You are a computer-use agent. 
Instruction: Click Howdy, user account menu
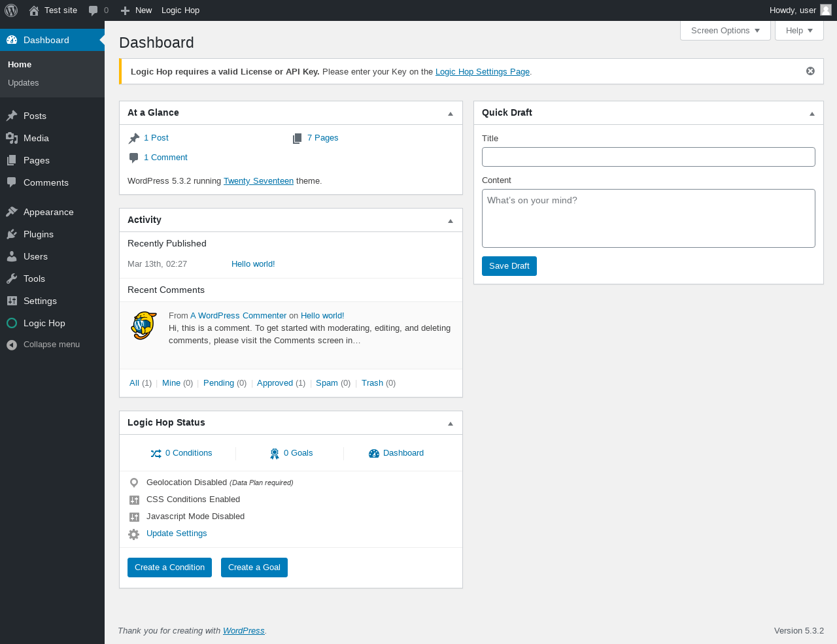pyautogui.click(x=800, y=10)
